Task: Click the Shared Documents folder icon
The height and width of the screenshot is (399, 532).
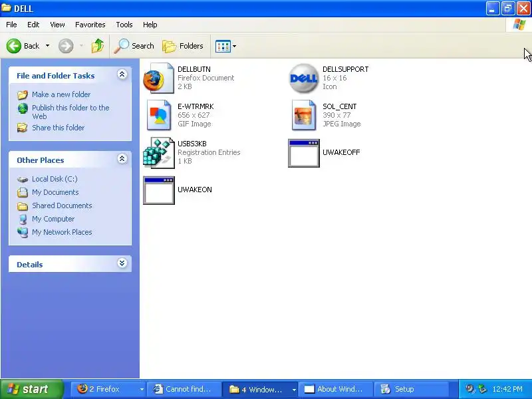Action: coord(23,206)
